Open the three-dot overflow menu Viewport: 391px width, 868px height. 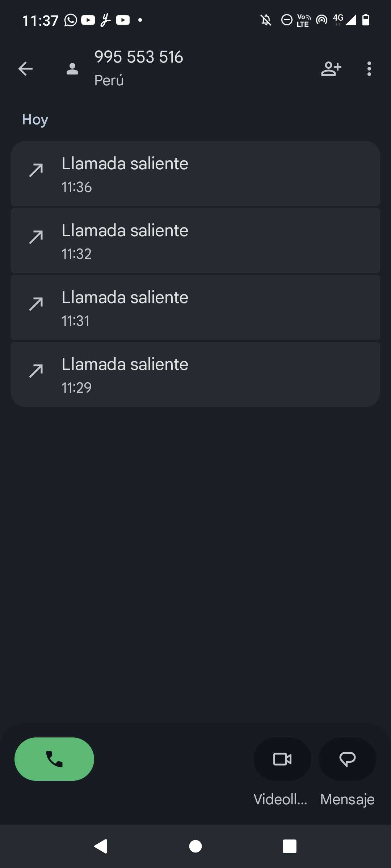pos(369,69)
